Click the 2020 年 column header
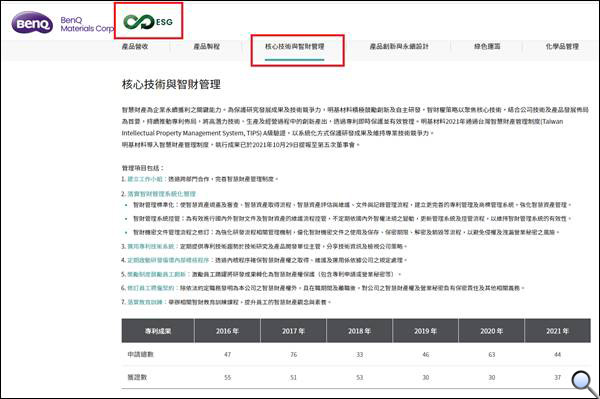This screenshot has height=399, width=600. point(492,331)
